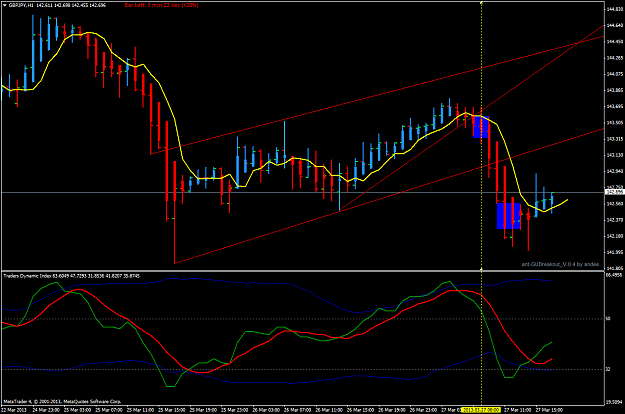Click the '26 Mar 03:00' time axis label
Screen dimensions: 625x414
click(266, 410)
